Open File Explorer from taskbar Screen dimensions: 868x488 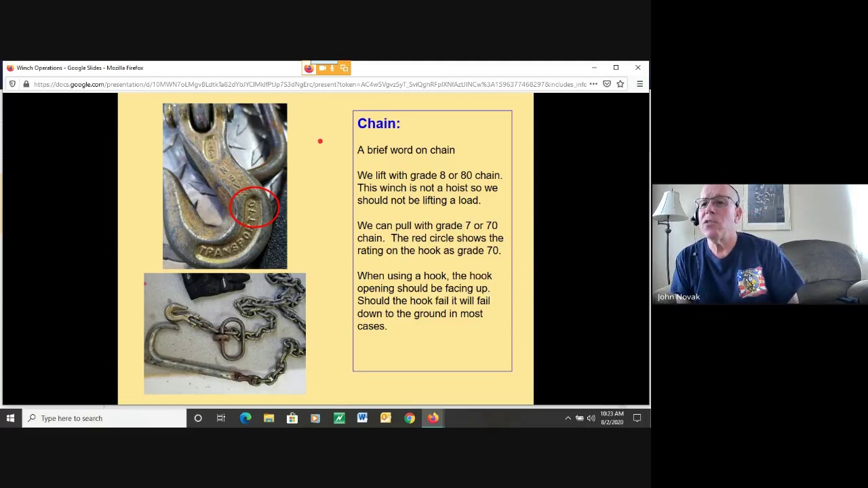coord(269,418)
